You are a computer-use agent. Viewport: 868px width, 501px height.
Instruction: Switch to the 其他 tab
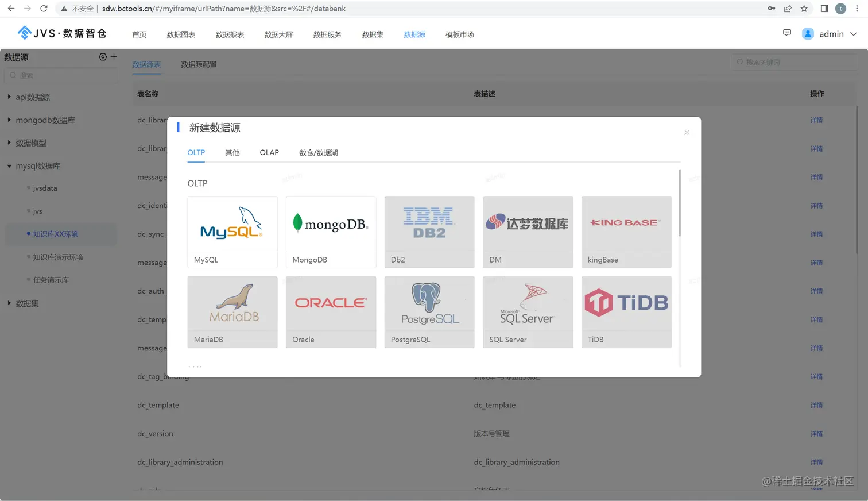pyautogui.click(x=232, y=152)
